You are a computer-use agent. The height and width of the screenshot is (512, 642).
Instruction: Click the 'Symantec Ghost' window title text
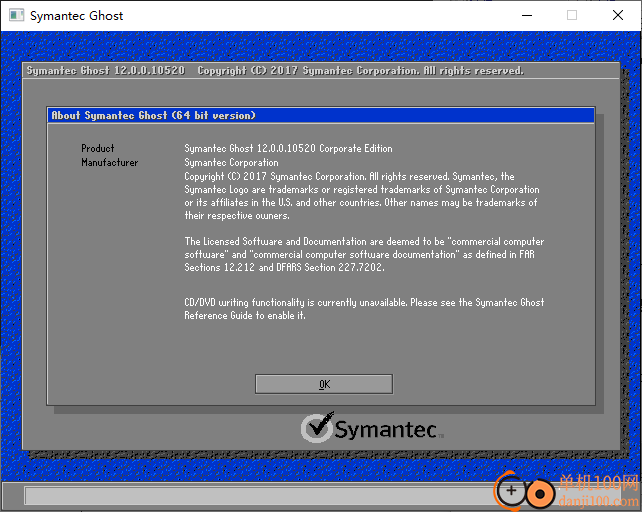[77, 16]
